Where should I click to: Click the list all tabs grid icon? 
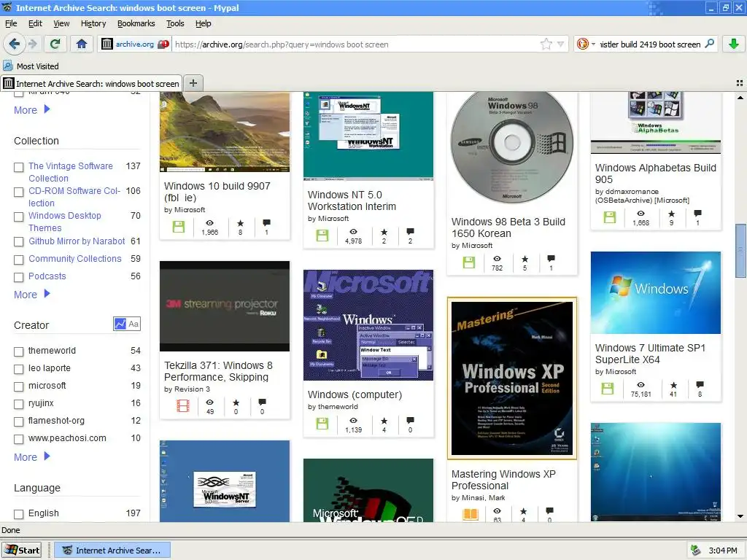click(740, 83)
